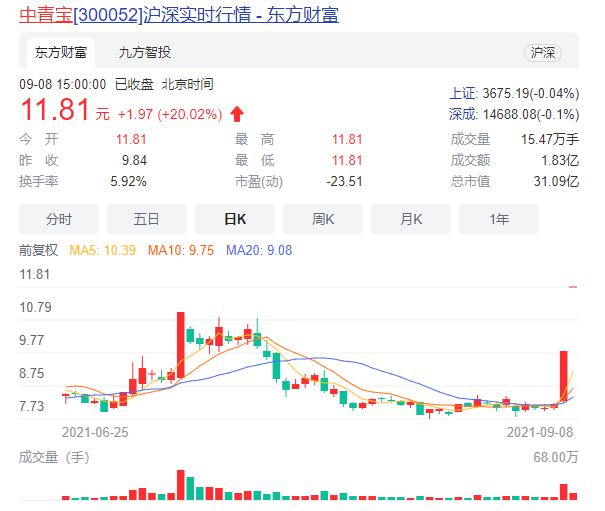Click the 总市值 value 31.09亿

coord(556,181)
